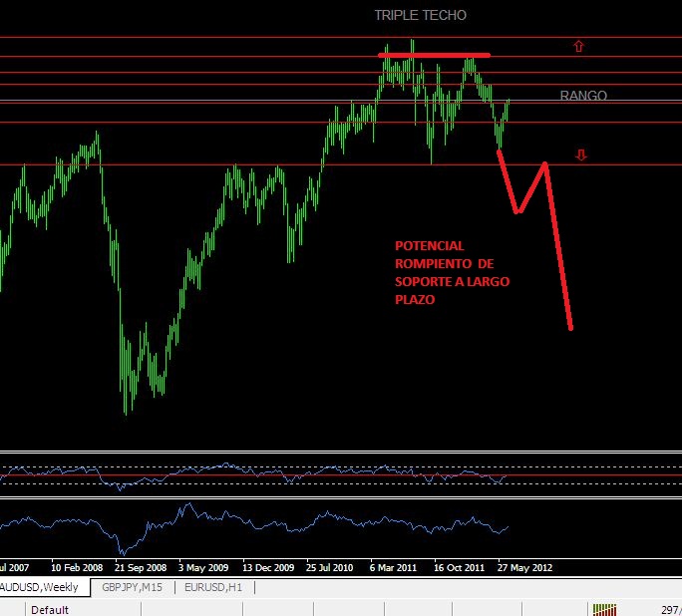Click the 27 May 2012 date on time axis
The width and height of the screenshot is (682, 616).
point(524,566)
